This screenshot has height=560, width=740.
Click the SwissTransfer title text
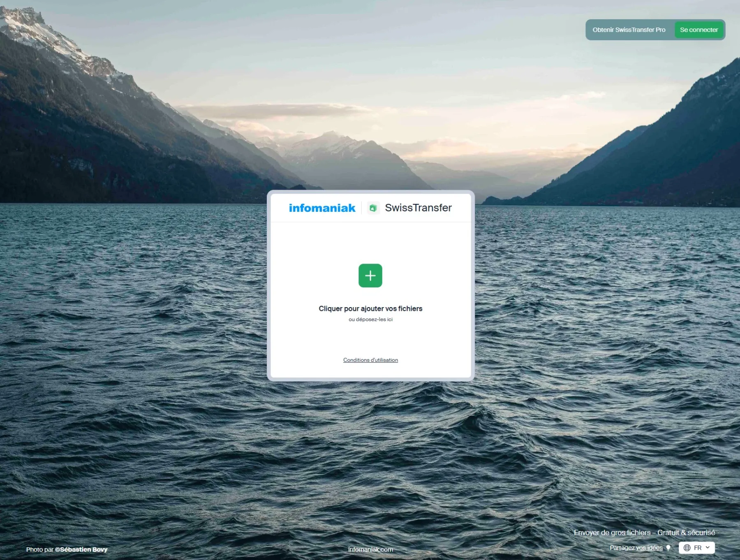pyautogui.click(x=418, y=208)
